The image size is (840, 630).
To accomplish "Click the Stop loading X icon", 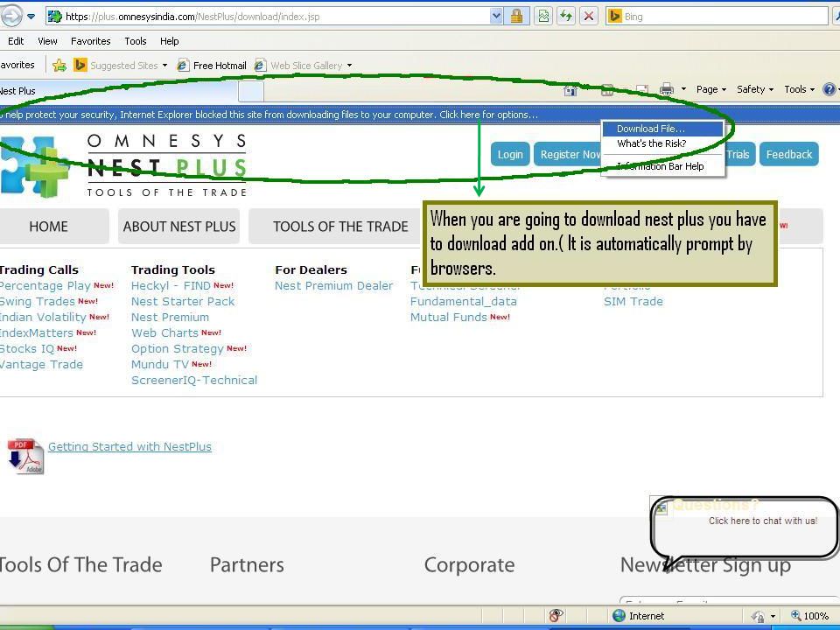I will pos(589,17).
